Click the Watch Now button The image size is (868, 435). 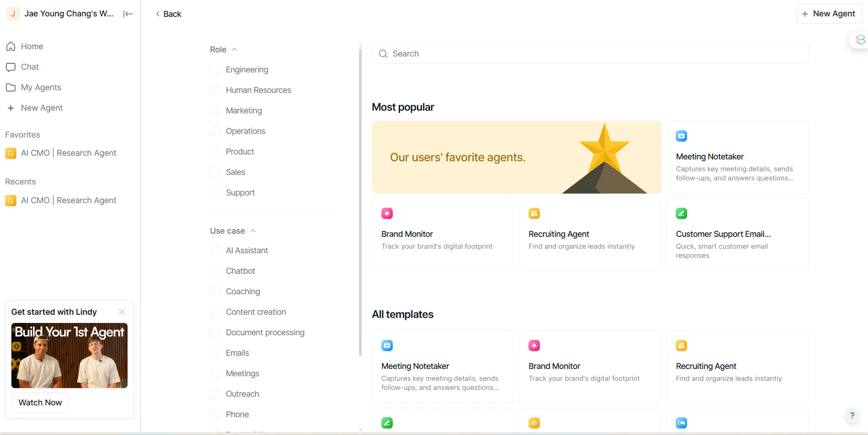click(x=40, y=403)
